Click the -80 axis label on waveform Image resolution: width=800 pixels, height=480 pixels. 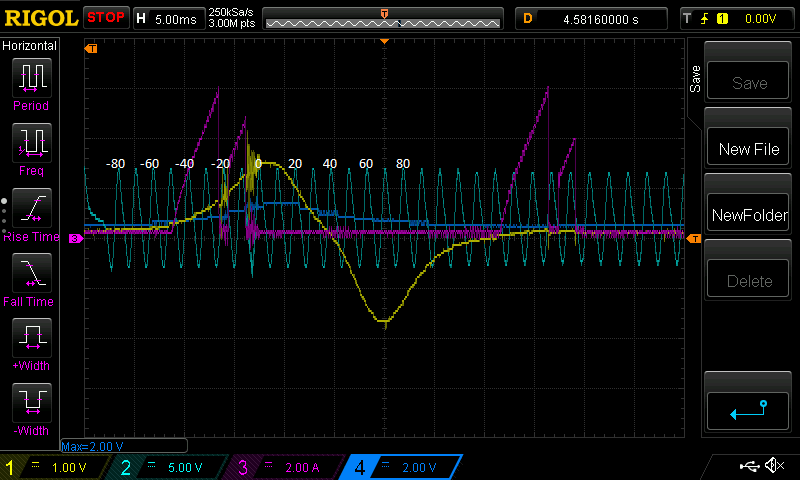(115, 164)
